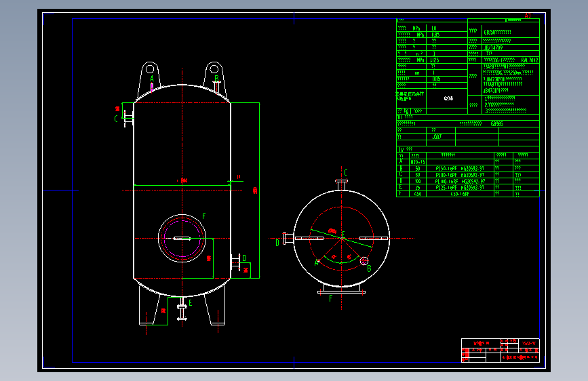The image size is (588, 381).
Task: Click the red title block in the bottom-right corner
Action: point(501,350)
